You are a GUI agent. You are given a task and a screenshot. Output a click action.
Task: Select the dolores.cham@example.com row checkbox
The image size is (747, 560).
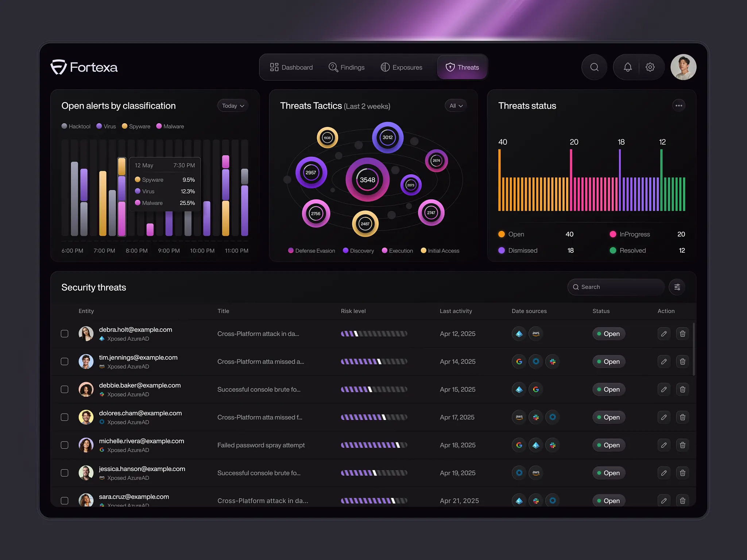(x=65, y=417)
